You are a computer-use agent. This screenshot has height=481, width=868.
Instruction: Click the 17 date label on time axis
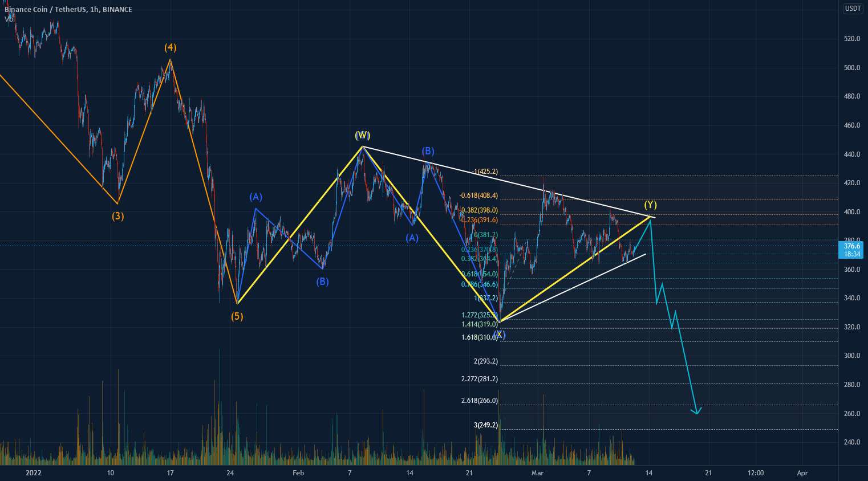[x=170, y=473]
